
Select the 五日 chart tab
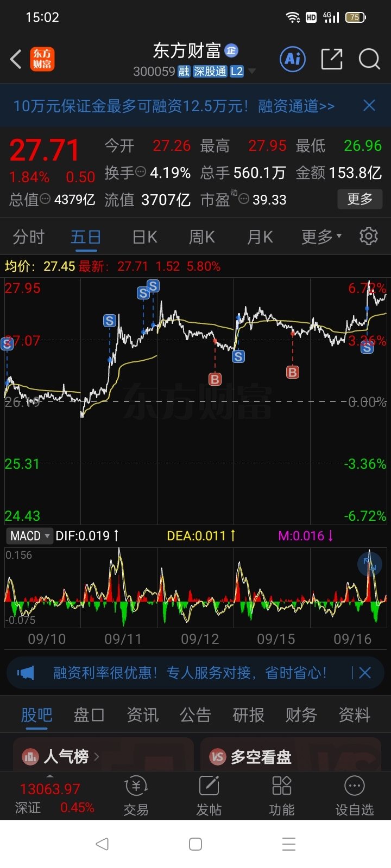pos(86,237)
